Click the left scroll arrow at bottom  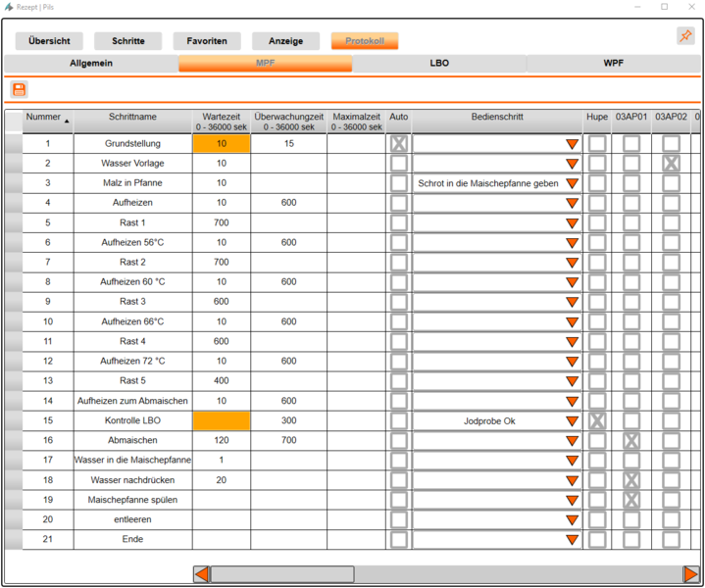click(201, 574)
